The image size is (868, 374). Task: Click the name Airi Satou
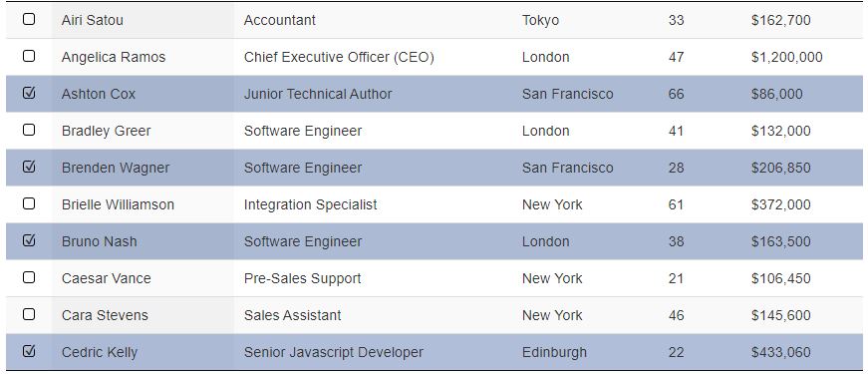tap(93, 21)
